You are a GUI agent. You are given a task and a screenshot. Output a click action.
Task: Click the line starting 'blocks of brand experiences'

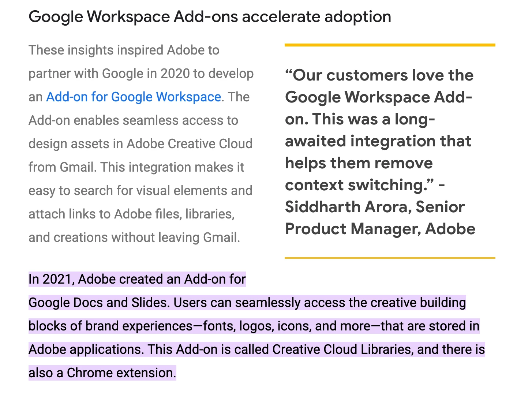point(254,326)
